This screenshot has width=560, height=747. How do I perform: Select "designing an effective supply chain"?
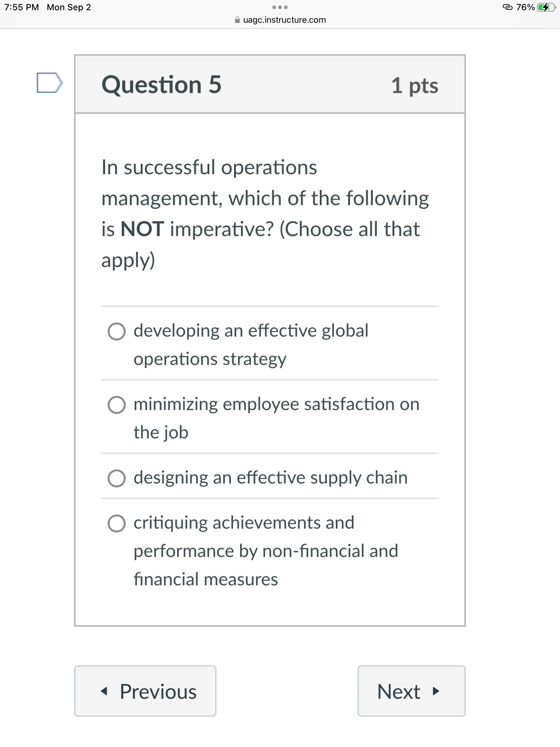tap(116, 479)
